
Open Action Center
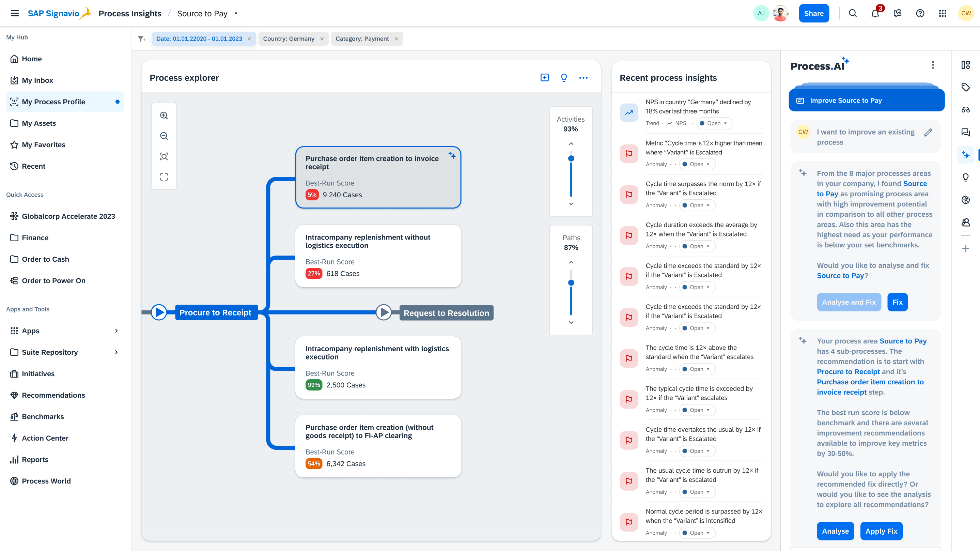click(x=65, y=438)
